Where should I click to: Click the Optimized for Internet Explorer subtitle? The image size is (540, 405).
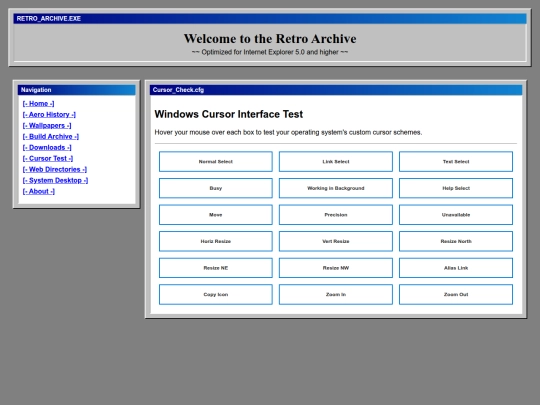pos(270,52)
